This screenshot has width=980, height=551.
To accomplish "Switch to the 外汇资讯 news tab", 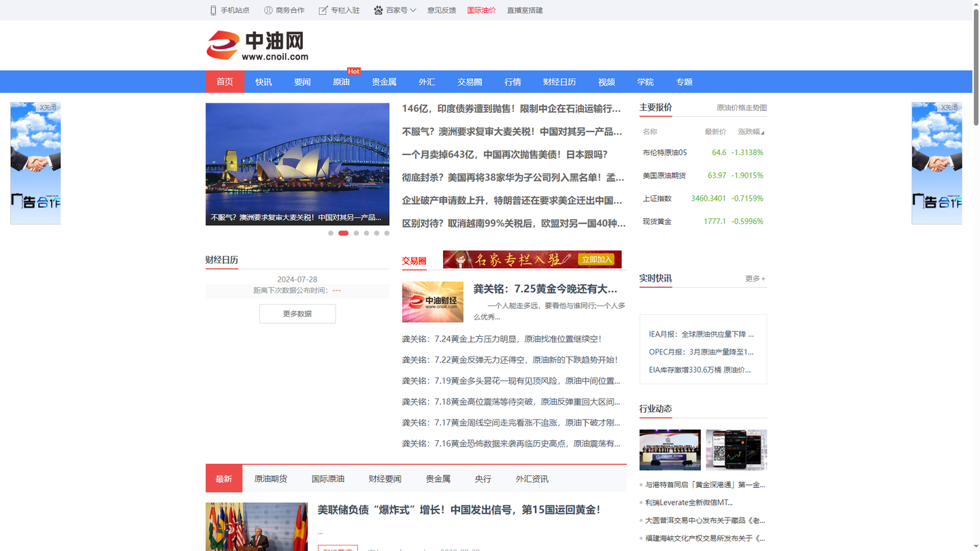I will click(532, 479).
